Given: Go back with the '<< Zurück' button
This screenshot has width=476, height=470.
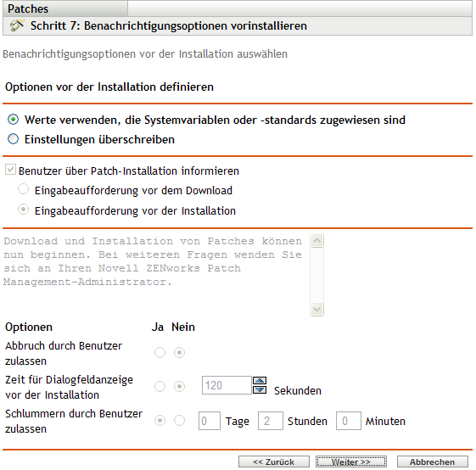Looking at the screenshot, I should coord(274,462).
